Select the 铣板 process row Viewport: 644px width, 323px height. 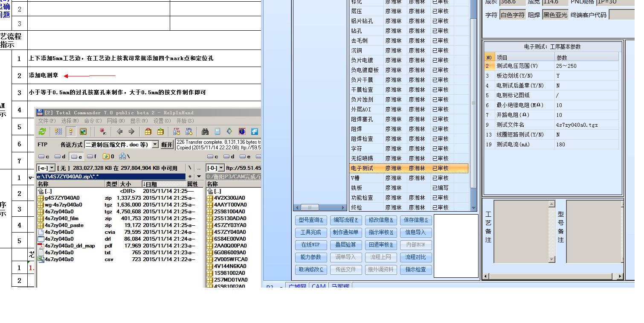[409, 188]
